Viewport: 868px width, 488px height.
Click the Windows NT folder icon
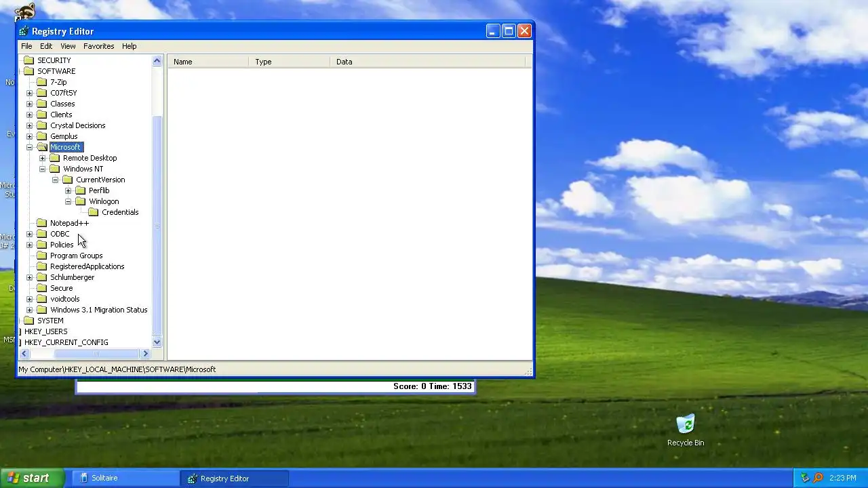pos(54,169)
